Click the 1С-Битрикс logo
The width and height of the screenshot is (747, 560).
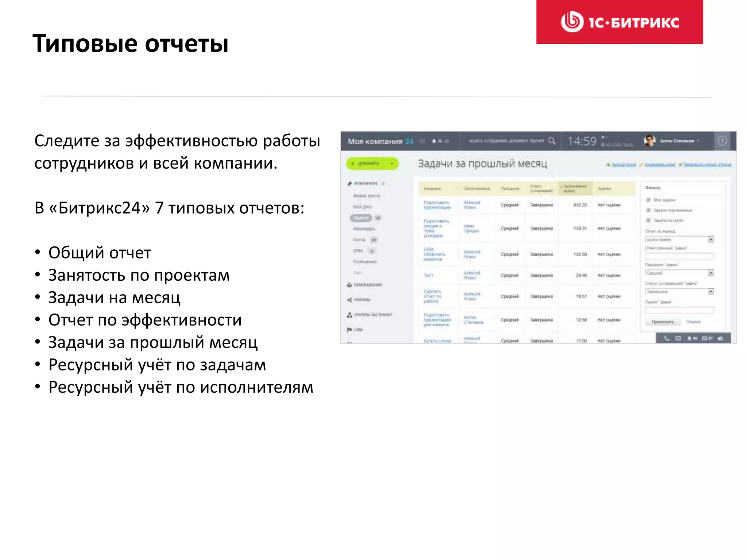point(619,22)
